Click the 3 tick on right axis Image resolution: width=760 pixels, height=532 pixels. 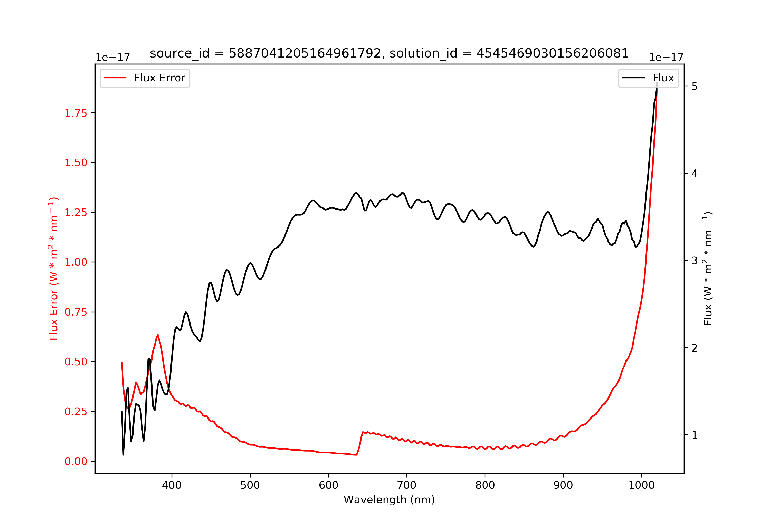point(695,260)
